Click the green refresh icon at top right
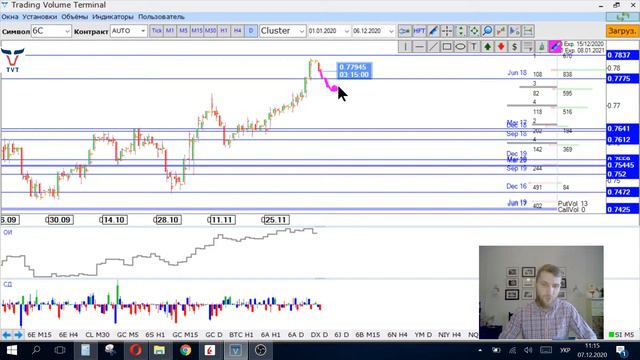 click(x=622, y=17)
